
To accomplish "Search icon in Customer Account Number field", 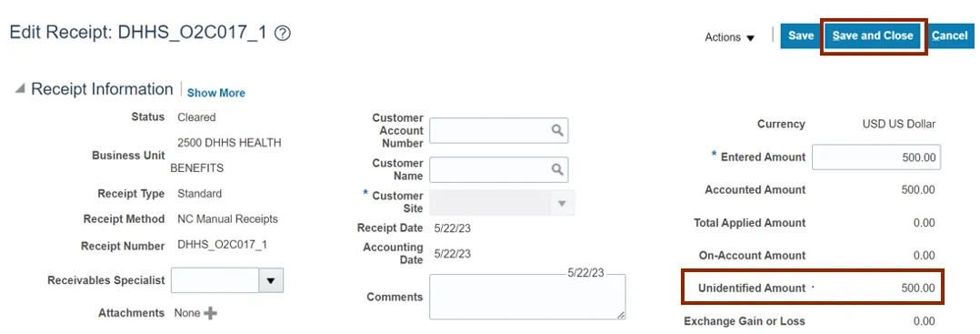I will [557, 130].
